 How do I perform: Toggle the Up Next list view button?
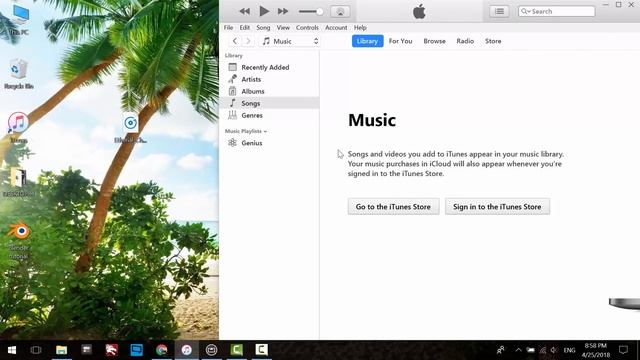[499, 11]
